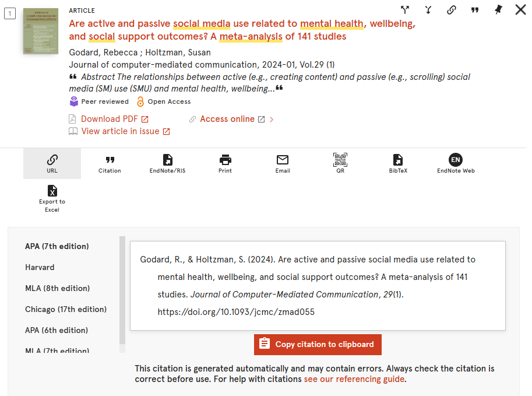Click the citation style list scrollbar

tap(122, 290)
